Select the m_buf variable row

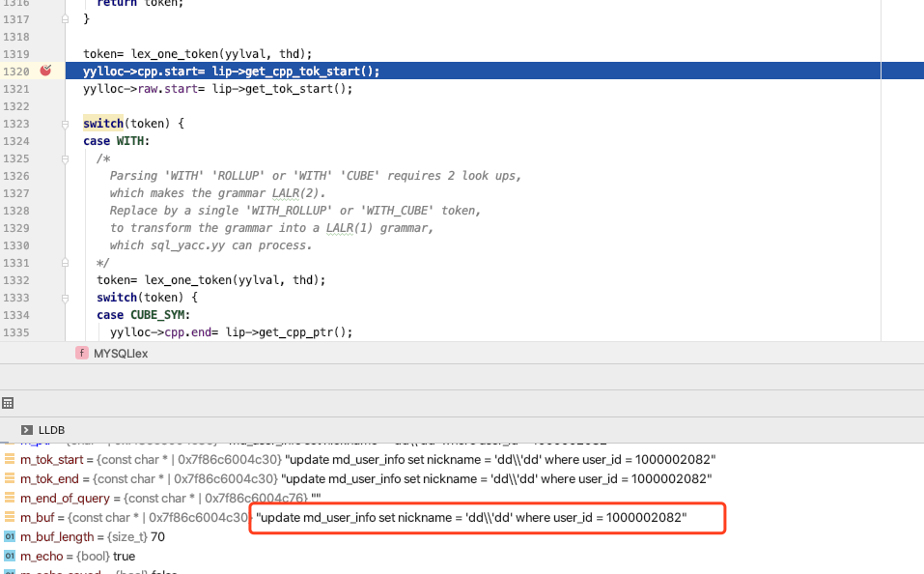pyautogui.click(x=462, y=518)
